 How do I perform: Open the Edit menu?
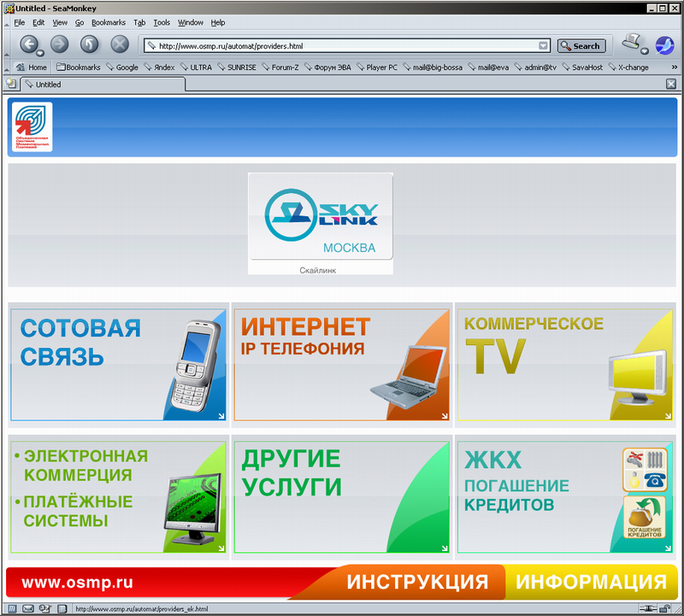click(x=38, y=23)
